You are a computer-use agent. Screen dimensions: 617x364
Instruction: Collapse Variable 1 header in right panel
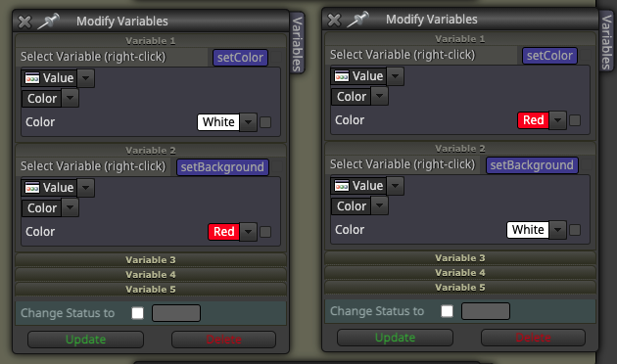pos(460,39)
